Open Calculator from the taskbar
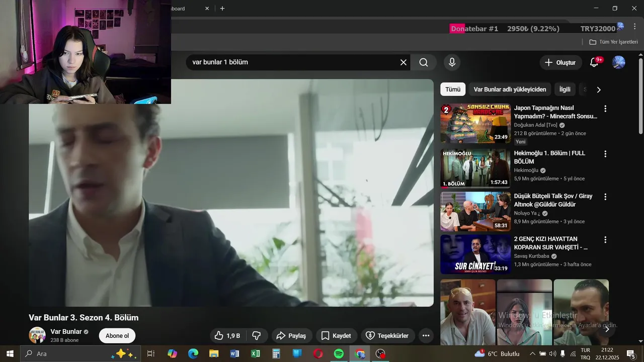The width and height of the screenshot is (644, 362). 276,353
